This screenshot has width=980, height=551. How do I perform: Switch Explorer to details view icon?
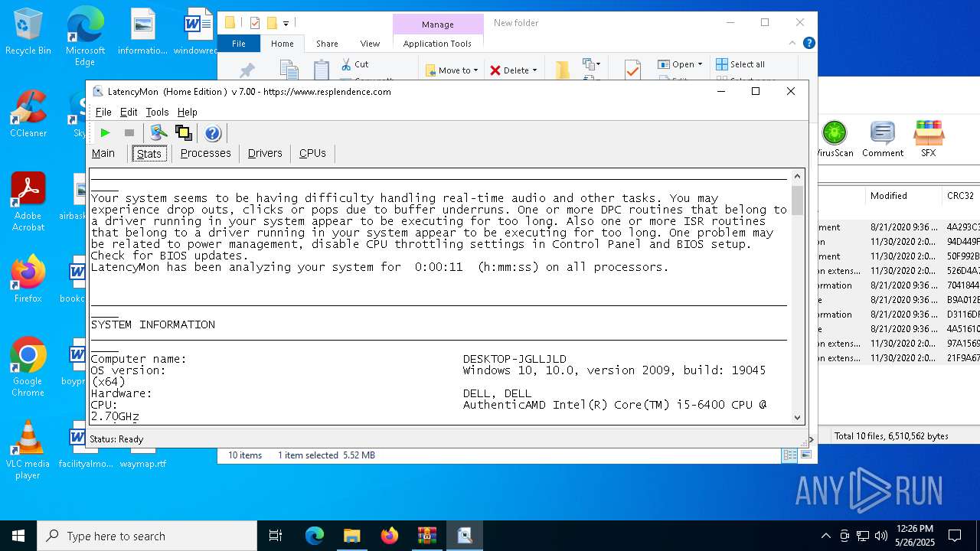point(789,455)
